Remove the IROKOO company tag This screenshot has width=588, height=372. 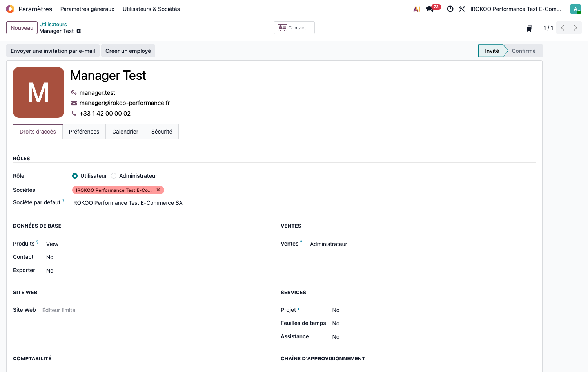tap(158, 190)
